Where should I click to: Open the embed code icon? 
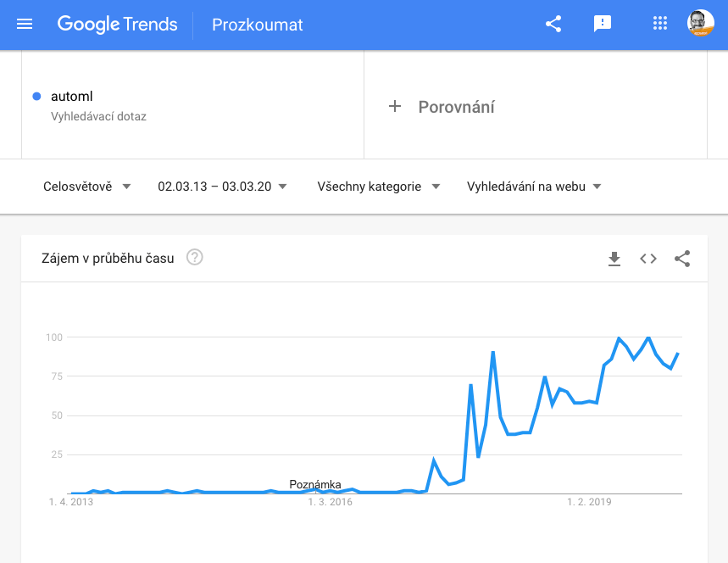click(x=648, y=259)
